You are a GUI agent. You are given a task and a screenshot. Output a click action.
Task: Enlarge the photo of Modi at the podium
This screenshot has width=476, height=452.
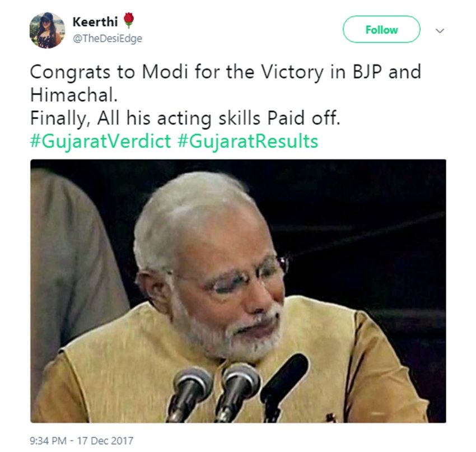pyautogui.click(x=237, y=297)
